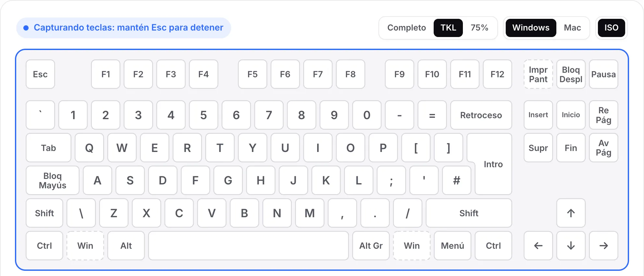The height and width of the screenshot is (276, 644).
Task: Select the Completo layout option
Action: [406, 28]
